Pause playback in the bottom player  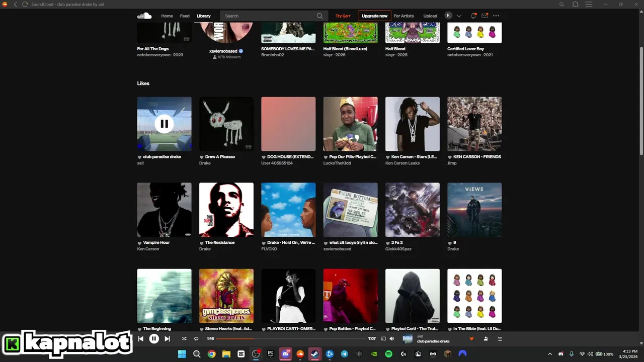(154, 339)
